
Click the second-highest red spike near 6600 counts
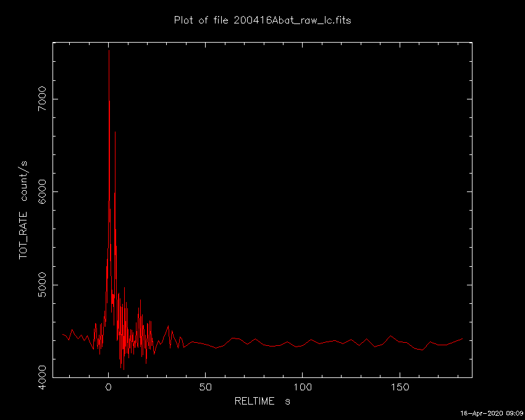pos(115,133)
